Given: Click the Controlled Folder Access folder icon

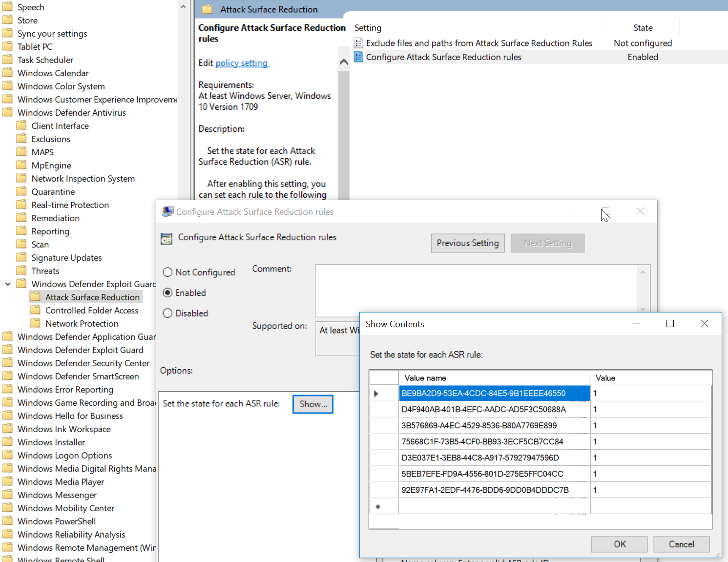Looking at the screenshot, I should pos(35,310).
